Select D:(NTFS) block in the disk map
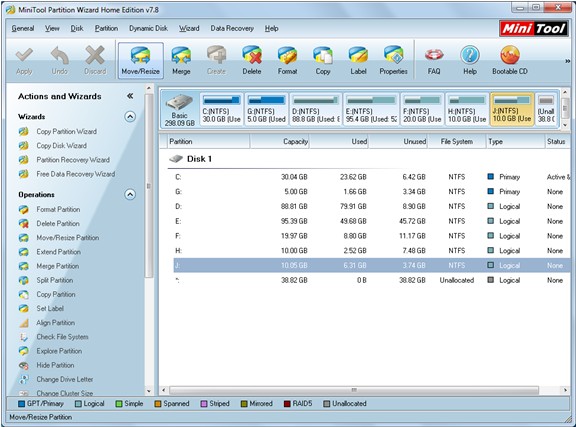Image resolution: width=576 pixels, height=427 pixels. tap(316, 110)
